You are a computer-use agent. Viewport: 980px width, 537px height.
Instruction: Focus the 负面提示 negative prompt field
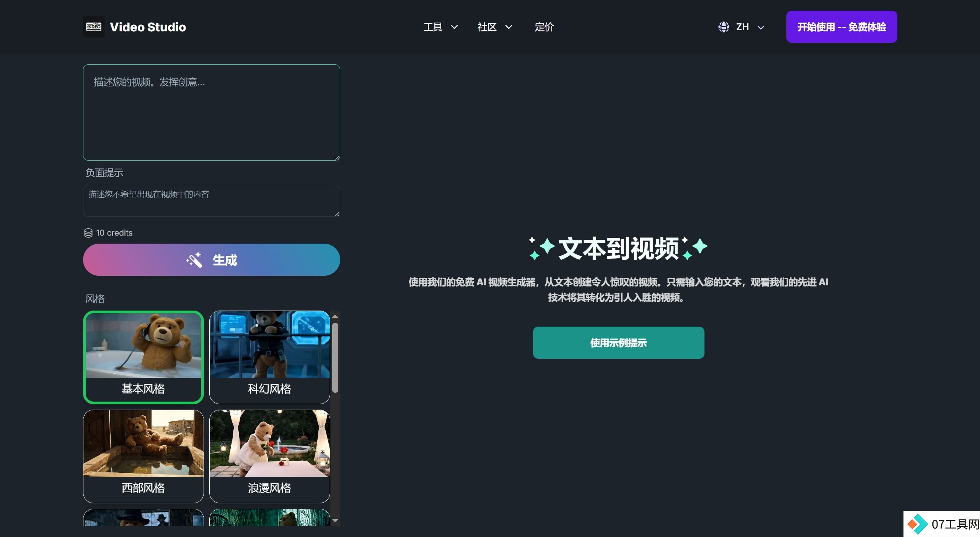point(212,201)
